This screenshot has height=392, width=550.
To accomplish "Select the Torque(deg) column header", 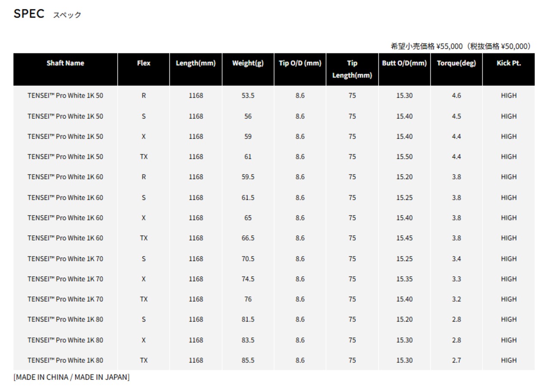I will (456, 63).
